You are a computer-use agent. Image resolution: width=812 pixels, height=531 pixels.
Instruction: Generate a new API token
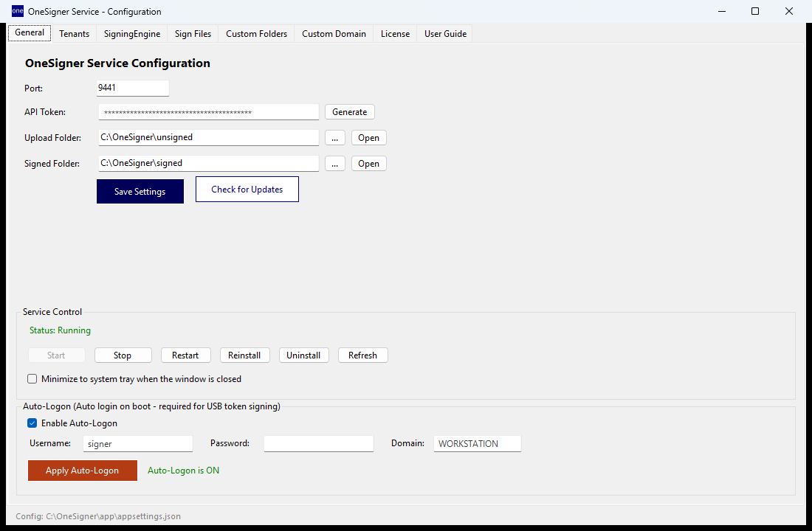350,112
